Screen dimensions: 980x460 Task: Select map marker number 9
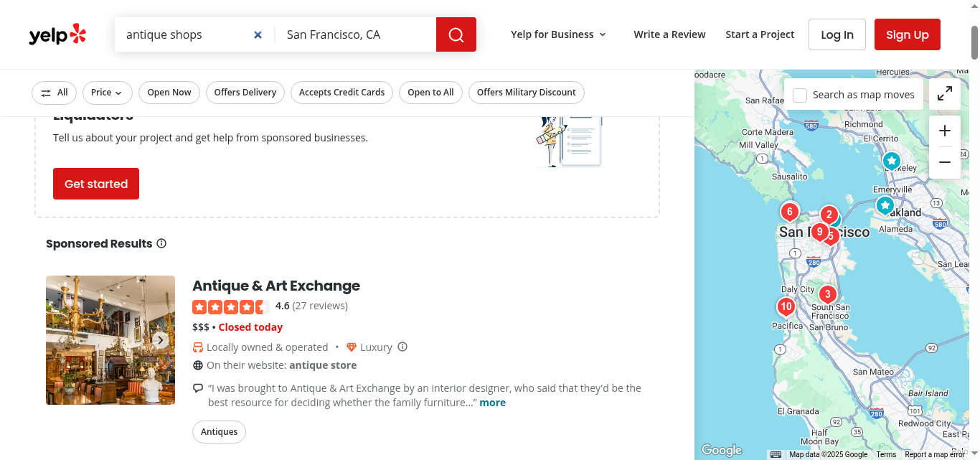click(x=819, y=233)
